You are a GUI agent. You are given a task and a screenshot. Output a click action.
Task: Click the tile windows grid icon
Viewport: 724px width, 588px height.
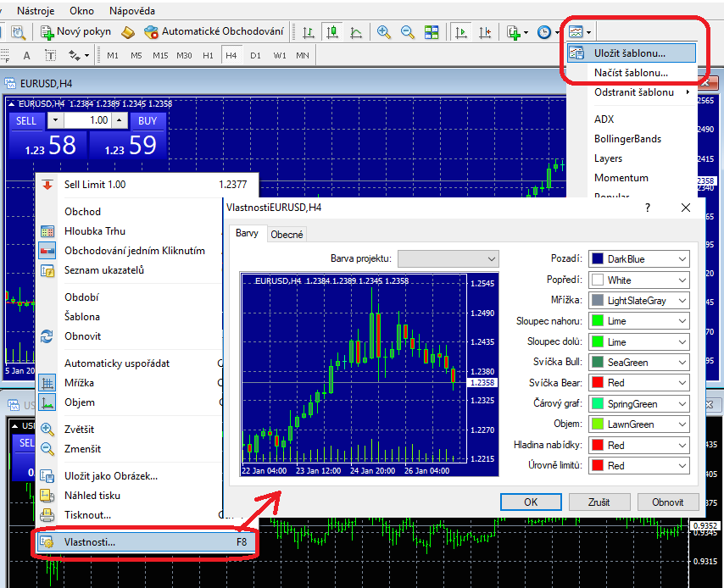432,32
